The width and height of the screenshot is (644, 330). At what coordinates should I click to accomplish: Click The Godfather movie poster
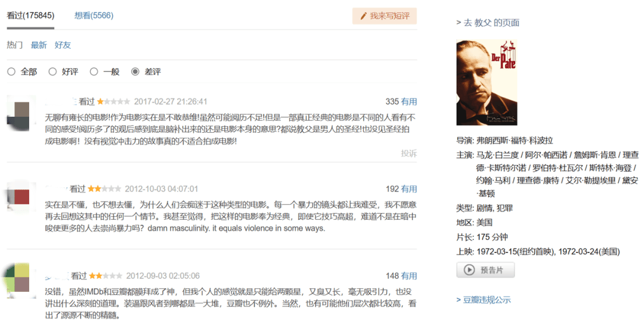click(x=487, y=82)
